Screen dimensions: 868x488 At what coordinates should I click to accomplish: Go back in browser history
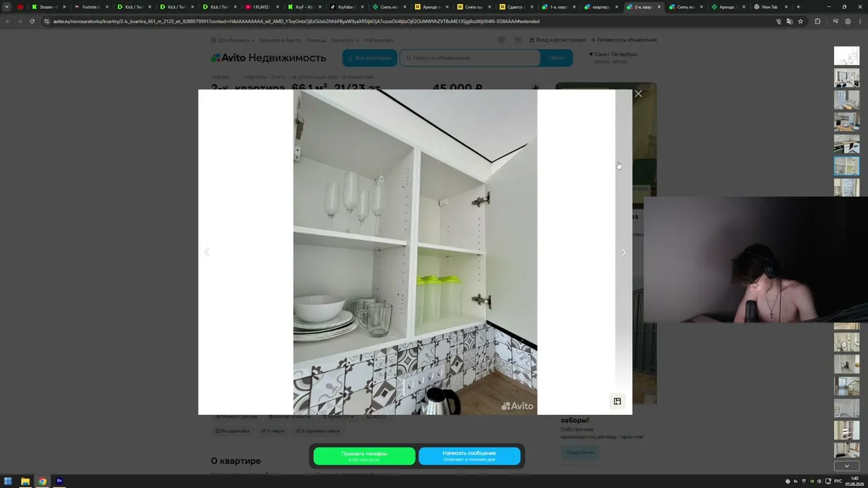(x=7, y=21)
